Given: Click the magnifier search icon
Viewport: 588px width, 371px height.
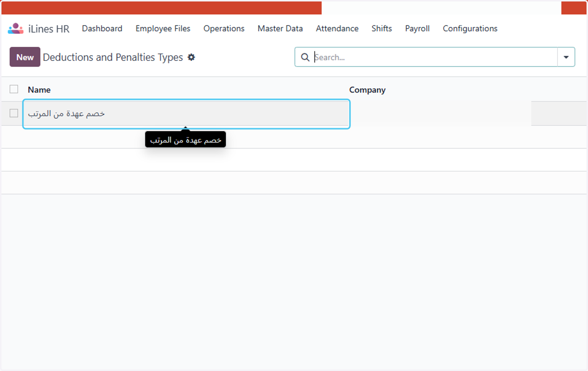Looking at the screenshot, I should (x=305, y=57).
